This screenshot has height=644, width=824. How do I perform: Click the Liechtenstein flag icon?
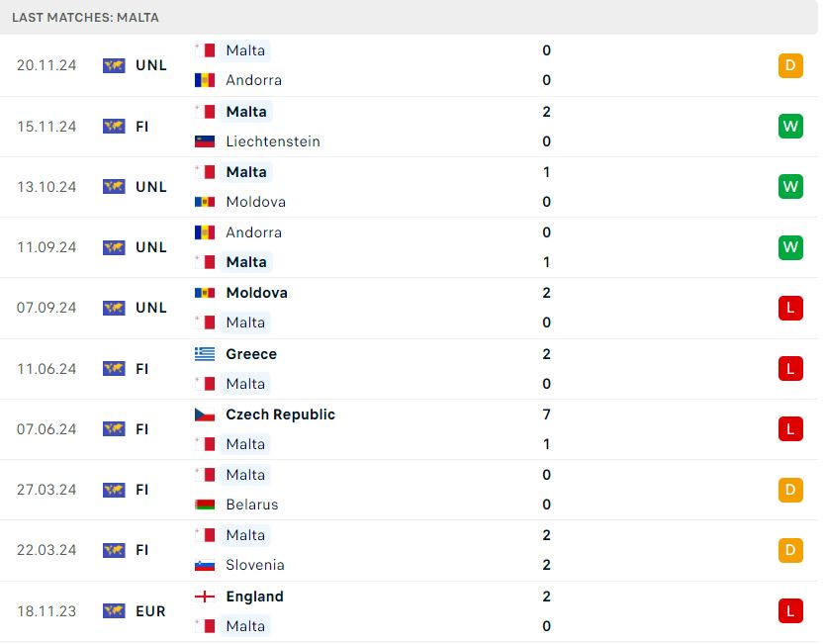click(205, 141)
